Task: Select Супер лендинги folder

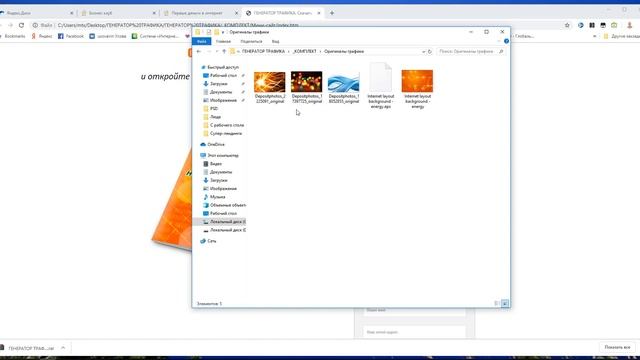Action: (x=226, y=133)
